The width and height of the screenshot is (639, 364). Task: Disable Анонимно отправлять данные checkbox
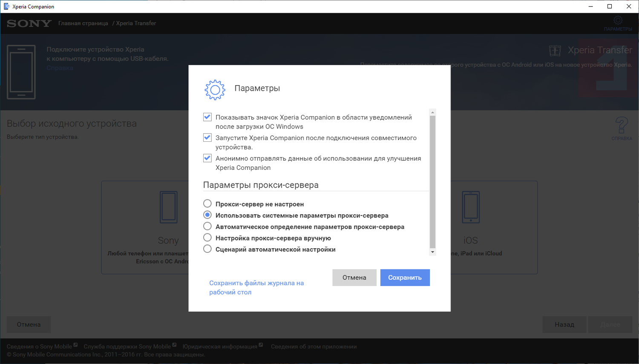pos(207,158)
